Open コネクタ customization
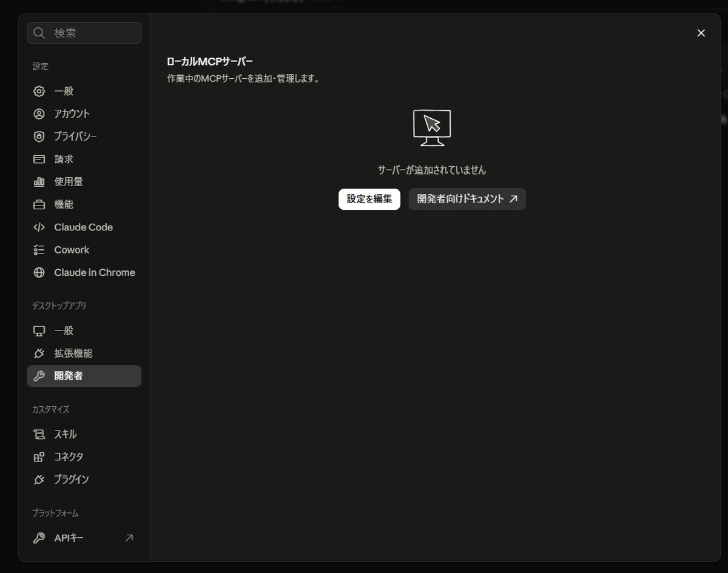728x573 pixels. pyautogui.click(x=84, y=457)
